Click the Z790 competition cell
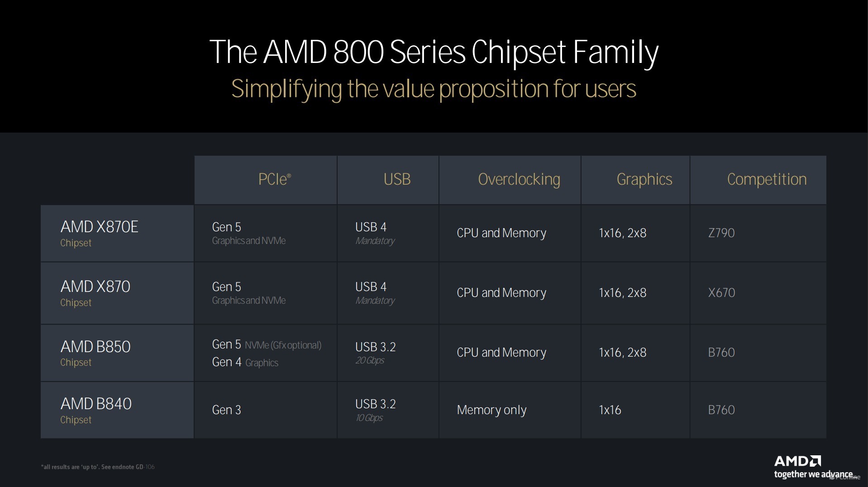This screenshot has width=868, height=487. [721, 233]
